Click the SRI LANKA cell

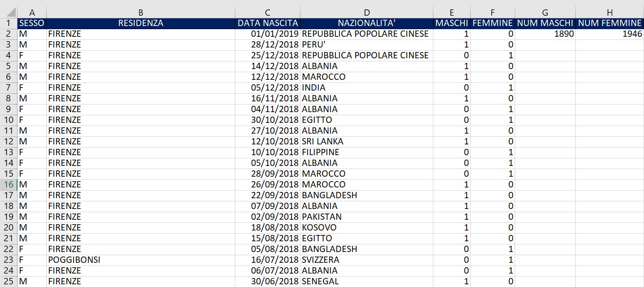[x=366, y=141]
